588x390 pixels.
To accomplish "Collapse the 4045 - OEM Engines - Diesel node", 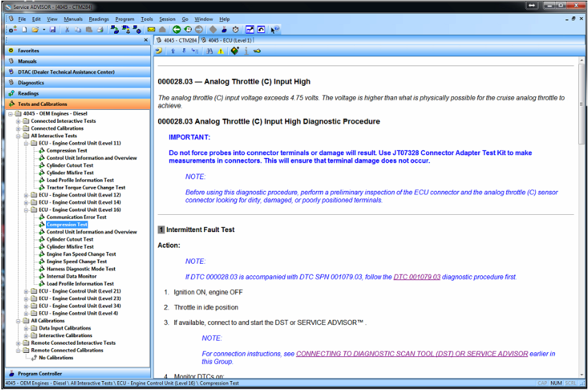I will [10, 114].
